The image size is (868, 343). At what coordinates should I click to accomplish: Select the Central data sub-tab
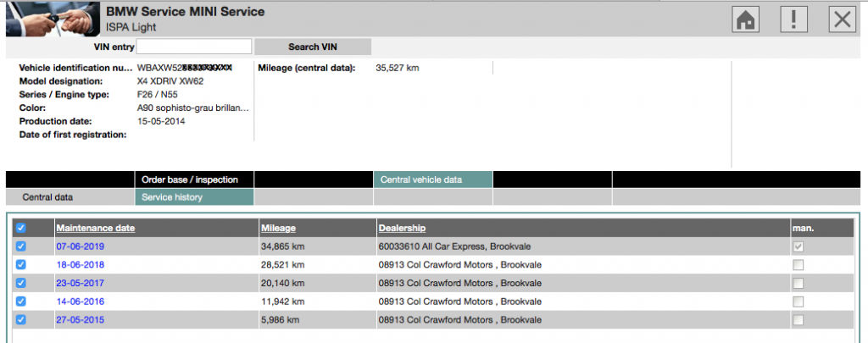pos(70,197)
